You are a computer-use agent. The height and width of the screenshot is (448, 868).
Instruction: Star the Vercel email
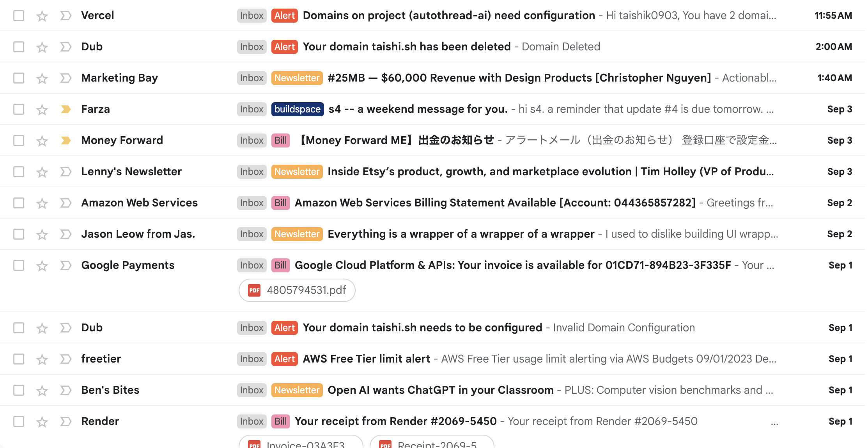[42, 16]
